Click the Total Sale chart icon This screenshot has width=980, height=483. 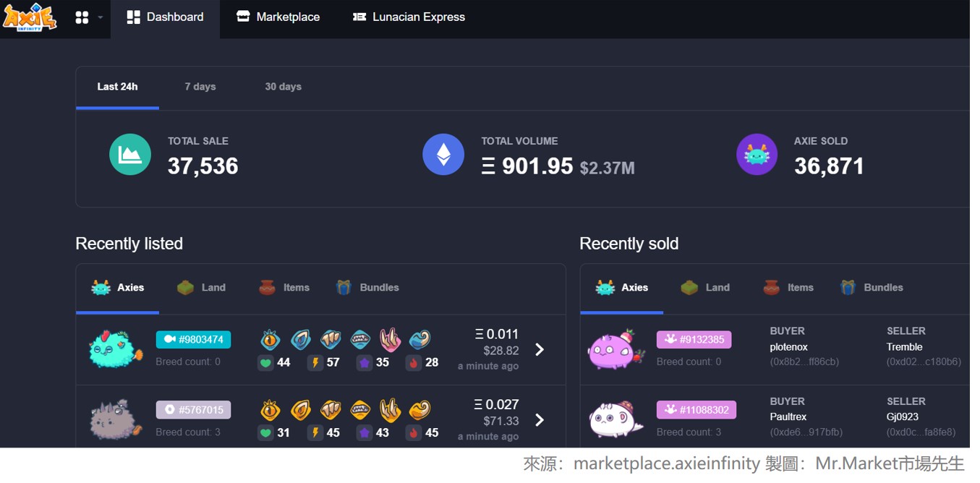point(130,155)
